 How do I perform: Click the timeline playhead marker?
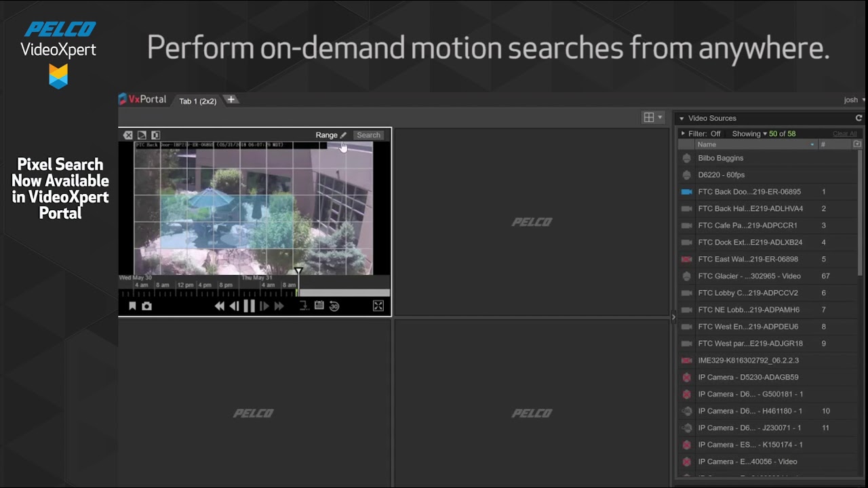298,272
